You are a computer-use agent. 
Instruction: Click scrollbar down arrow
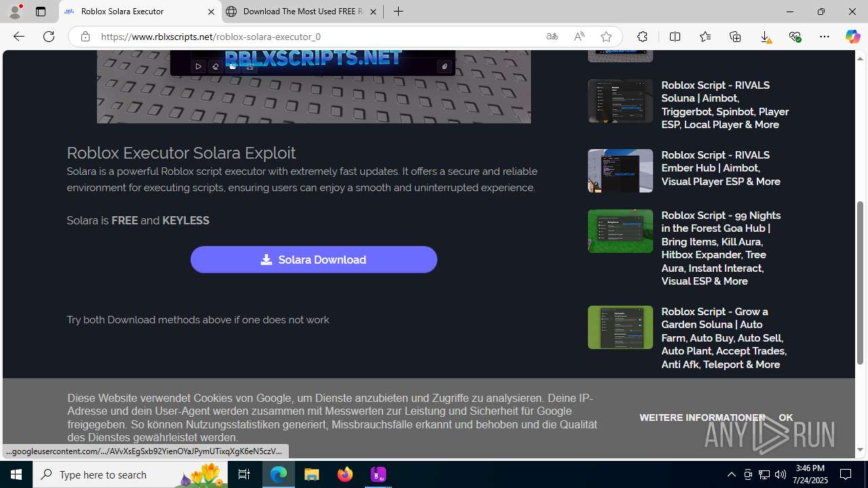(x=861, y=450)
